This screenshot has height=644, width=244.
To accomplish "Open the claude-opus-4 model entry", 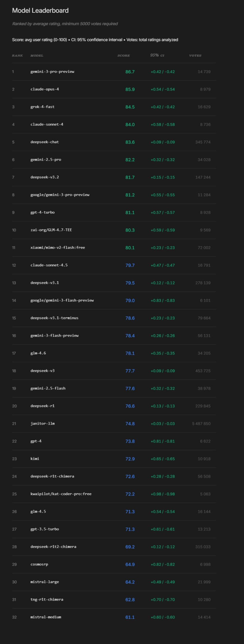I will pyautogui.click(x=44, y=89).
